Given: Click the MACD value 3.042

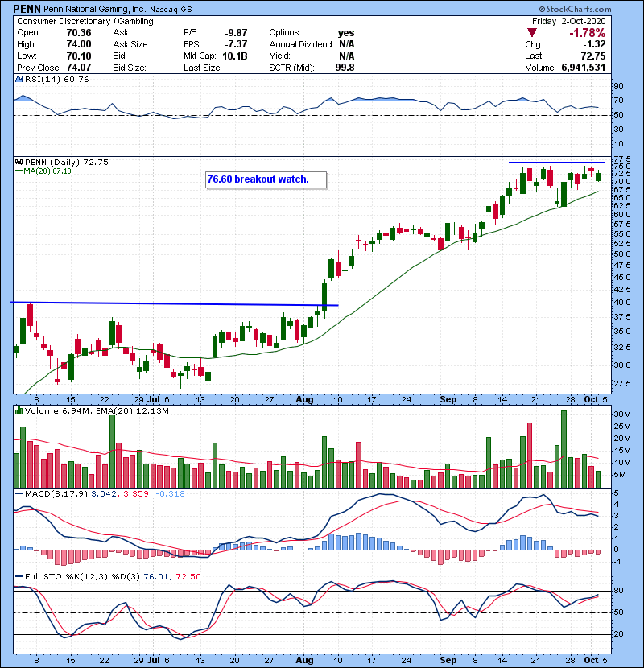Looking at the screenshot, I should [x=104, y=494].
